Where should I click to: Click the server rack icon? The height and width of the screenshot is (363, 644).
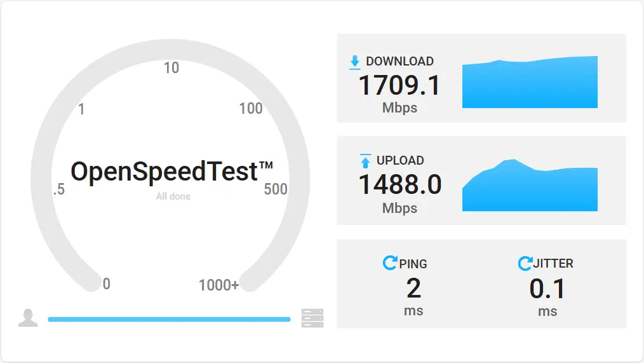tap(312, 318)
